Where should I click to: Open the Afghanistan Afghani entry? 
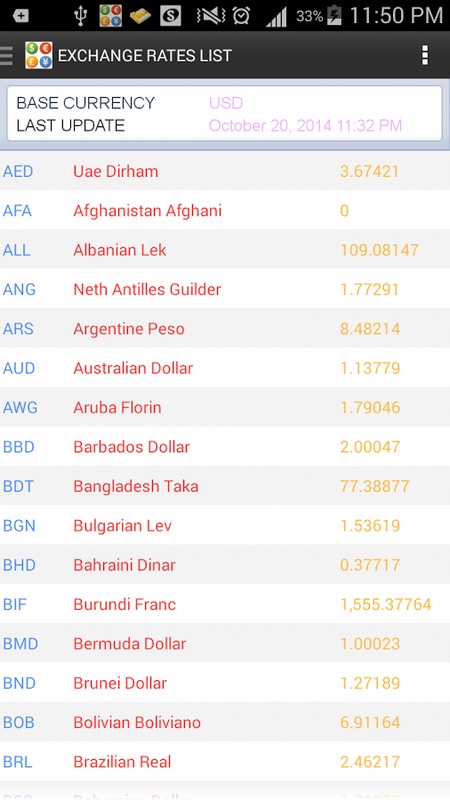(x=225, y=210)
